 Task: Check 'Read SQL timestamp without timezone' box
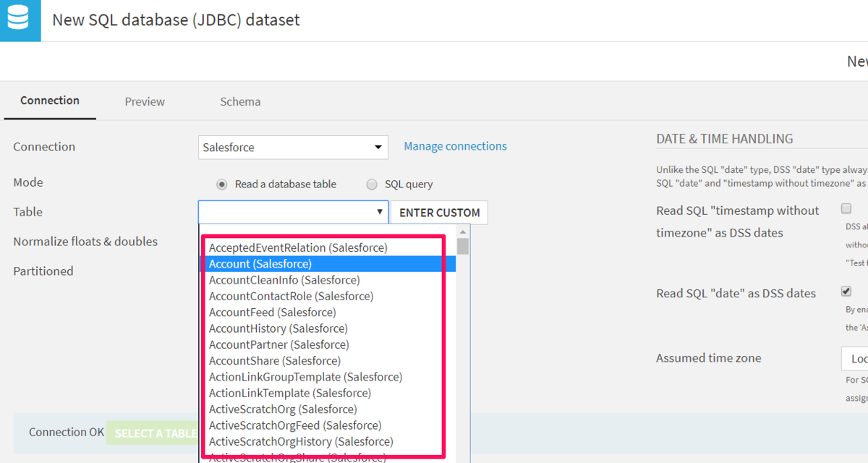click(846, 209)
